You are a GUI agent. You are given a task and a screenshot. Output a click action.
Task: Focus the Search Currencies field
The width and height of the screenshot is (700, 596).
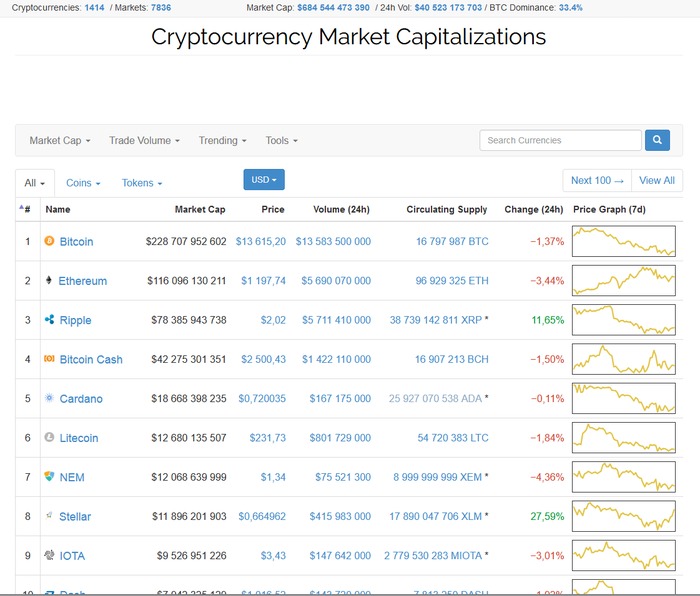(560, 140)
